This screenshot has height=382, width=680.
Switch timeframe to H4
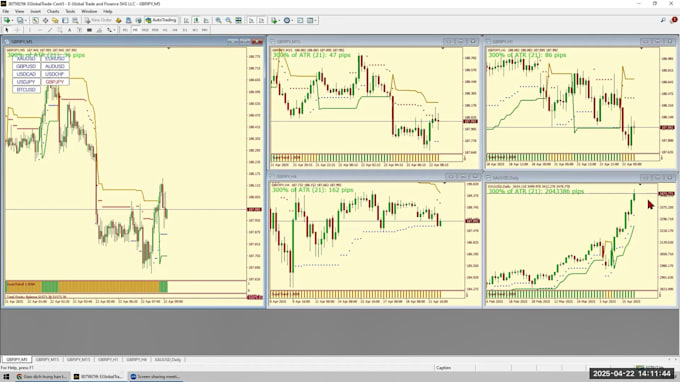point(175,30)
